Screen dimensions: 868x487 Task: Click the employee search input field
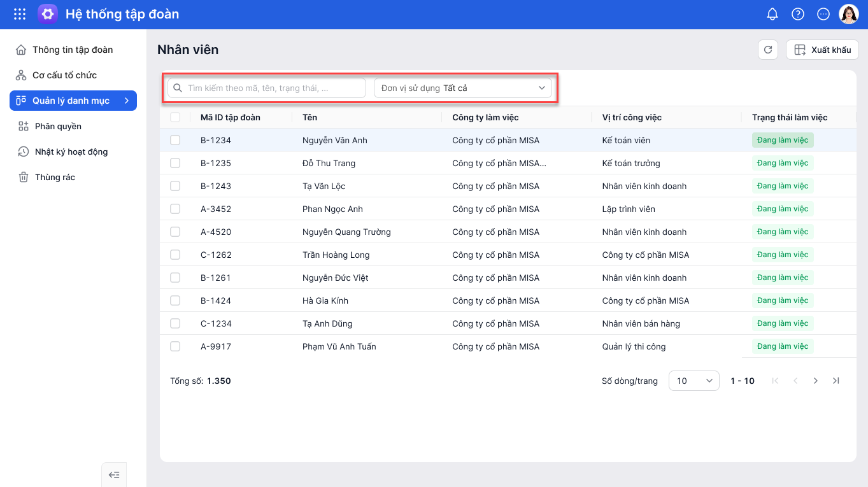(x=267, y=88)
